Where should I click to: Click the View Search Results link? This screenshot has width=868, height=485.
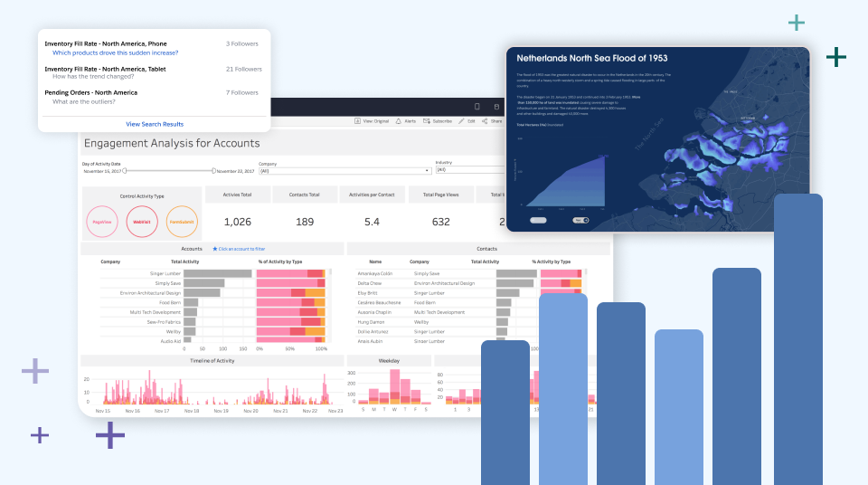click(155, 124)
